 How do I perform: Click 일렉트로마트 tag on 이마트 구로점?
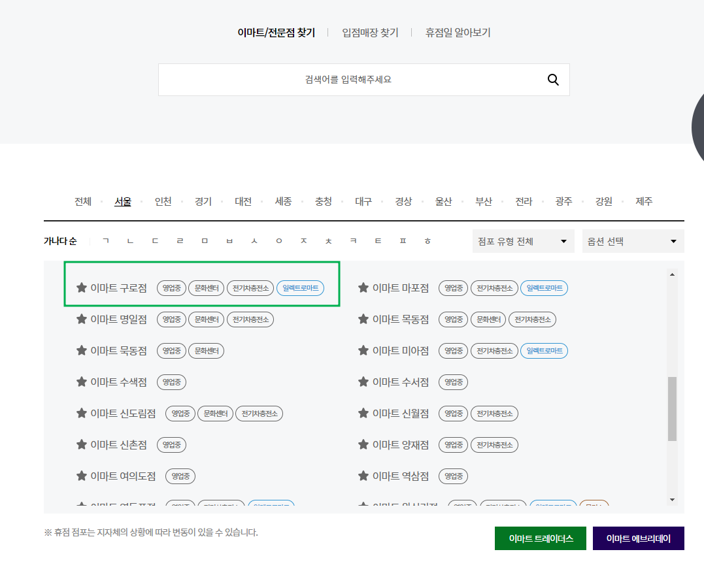click(x=301, y=287)
